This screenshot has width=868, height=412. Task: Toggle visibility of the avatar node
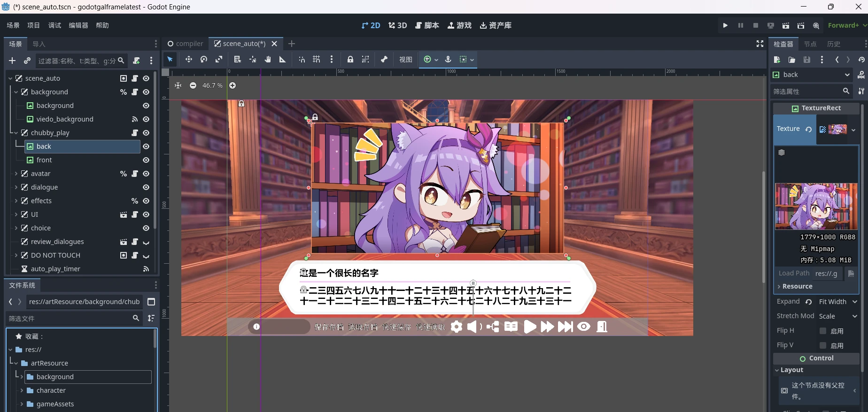coord(146,174)
